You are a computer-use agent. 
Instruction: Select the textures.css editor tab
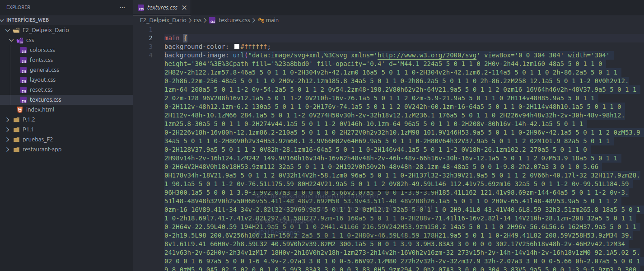(x=162, y=8)
